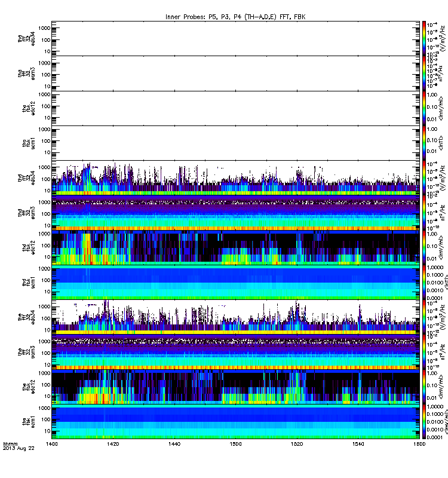This screenshot has height=478, width=448.
Task: Click the '100' tick of thd fbk scm1 axis
Action: [46, 280]
